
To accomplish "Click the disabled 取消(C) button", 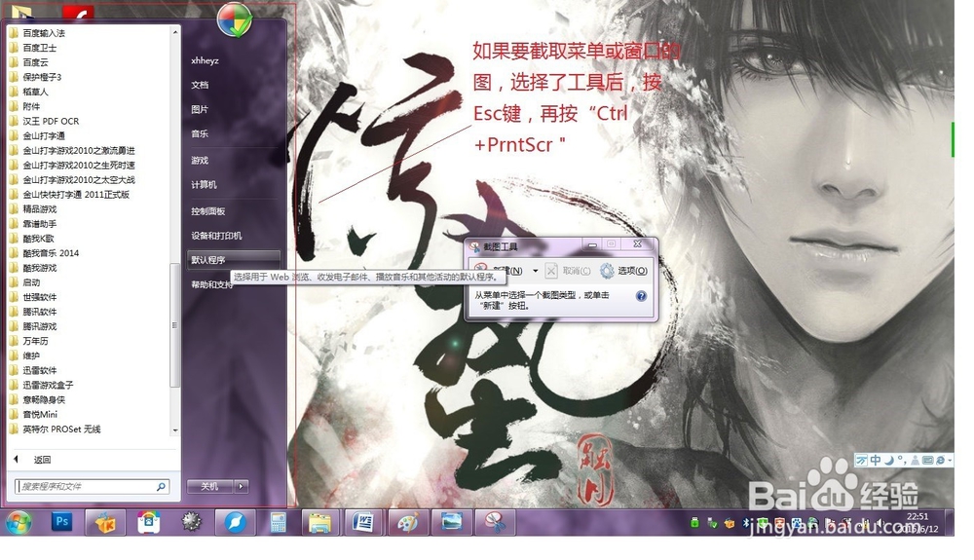I will (569, 271).
